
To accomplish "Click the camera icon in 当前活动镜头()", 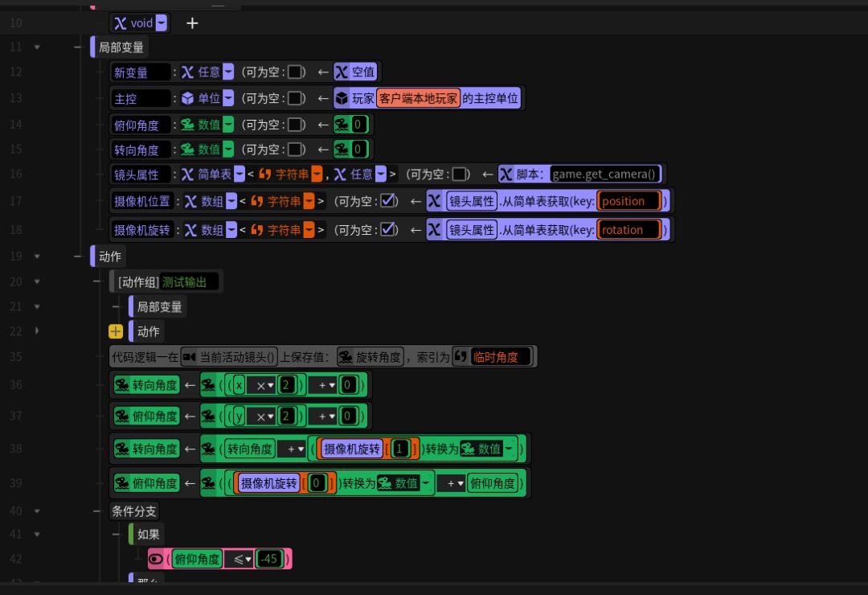I will [x=190, y=357].
